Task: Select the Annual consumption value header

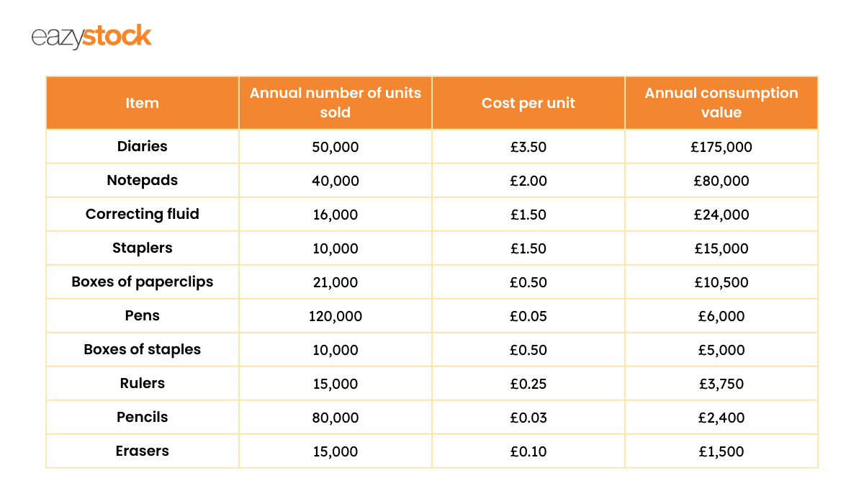Action: 721,102
